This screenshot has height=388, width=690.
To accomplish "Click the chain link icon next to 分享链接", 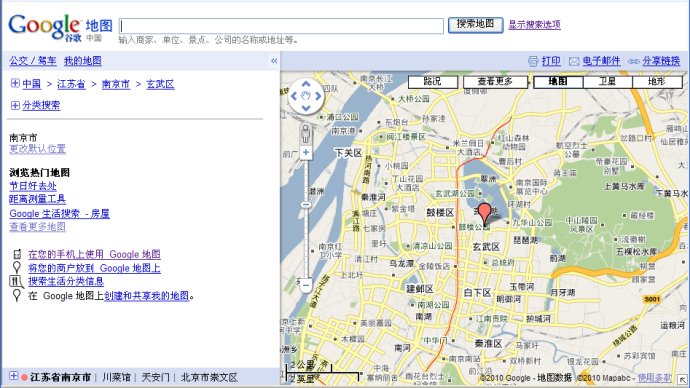I will [634, 61].
